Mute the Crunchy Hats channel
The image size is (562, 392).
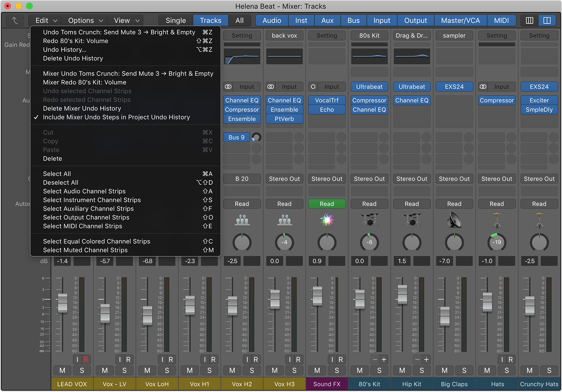(530, 370)
